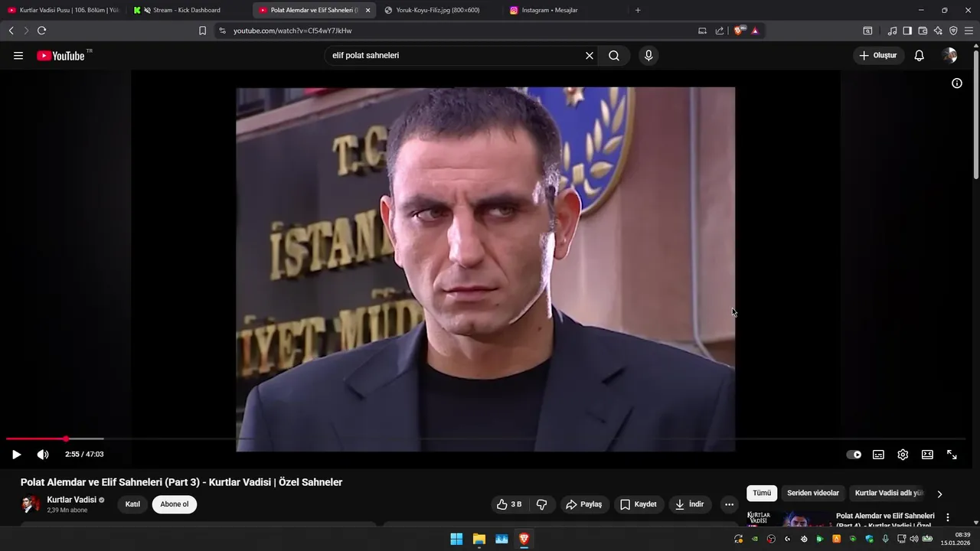Open suggested video Part 4 title
This screenshot has width=980, height=551.
click(885, 520)
